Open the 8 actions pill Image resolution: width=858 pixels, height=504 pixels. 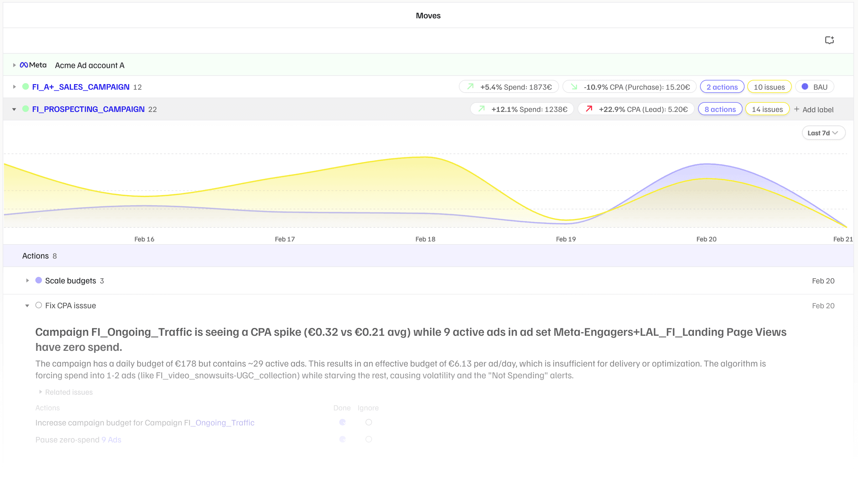720,109
